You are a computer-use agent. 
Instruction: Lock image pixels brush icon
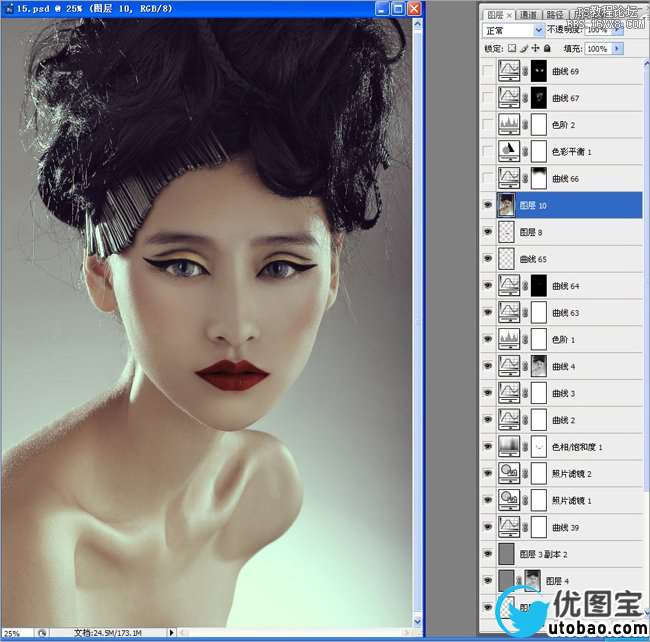coord(524,48)
